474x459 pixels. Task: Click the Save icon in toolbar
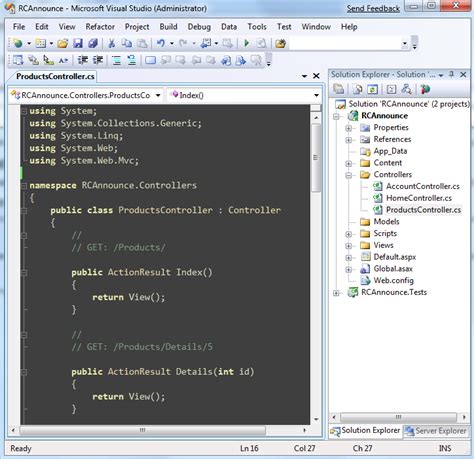pos(78,43)
